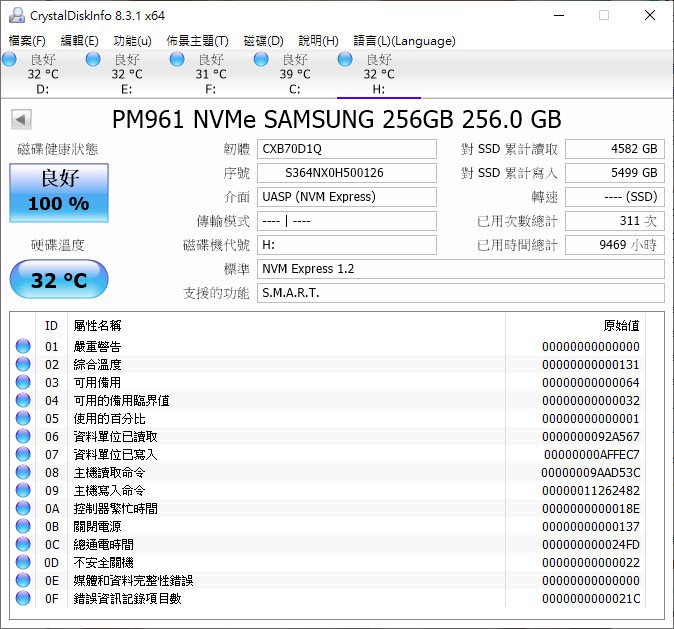Go to the previous disk with the left arrow
The height and width of the screenshot is (629, 674).
(x=21, y=119)
